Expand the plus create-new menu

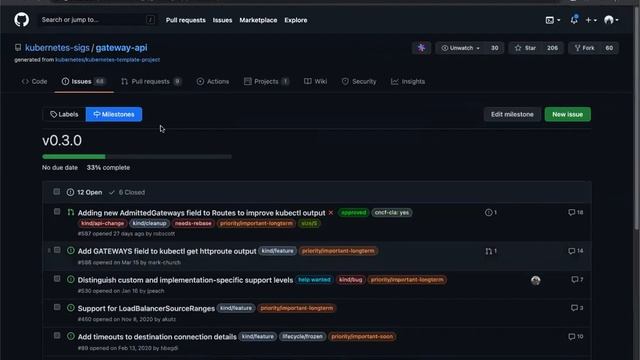pos(591,20)
